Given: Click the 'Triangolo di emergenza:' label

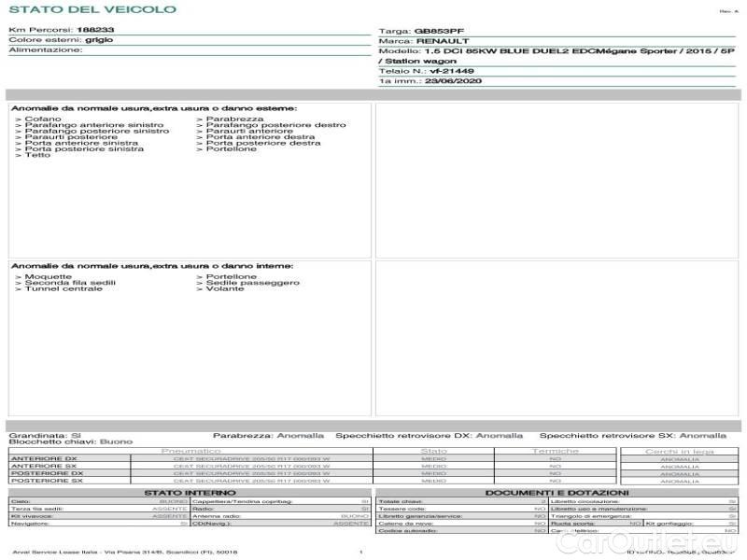Looking at the screenshot, I should pyautogui.click(x=591, y=516).
